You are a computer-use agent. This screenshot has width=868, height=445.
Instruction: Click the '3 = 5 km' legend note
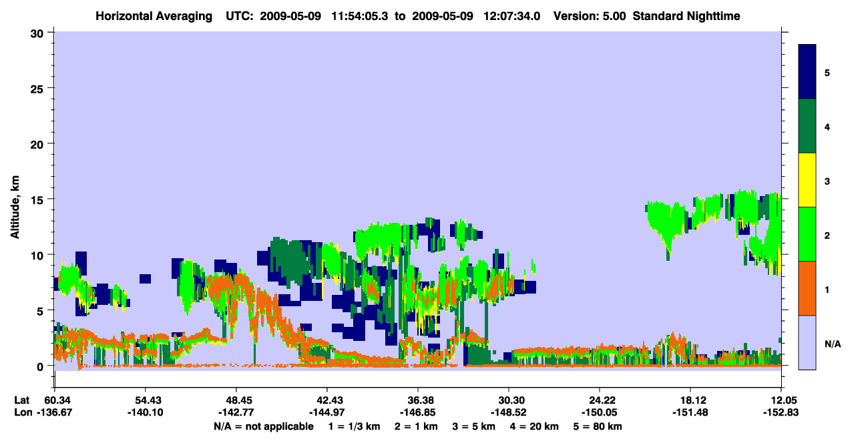tap(474, 426)
